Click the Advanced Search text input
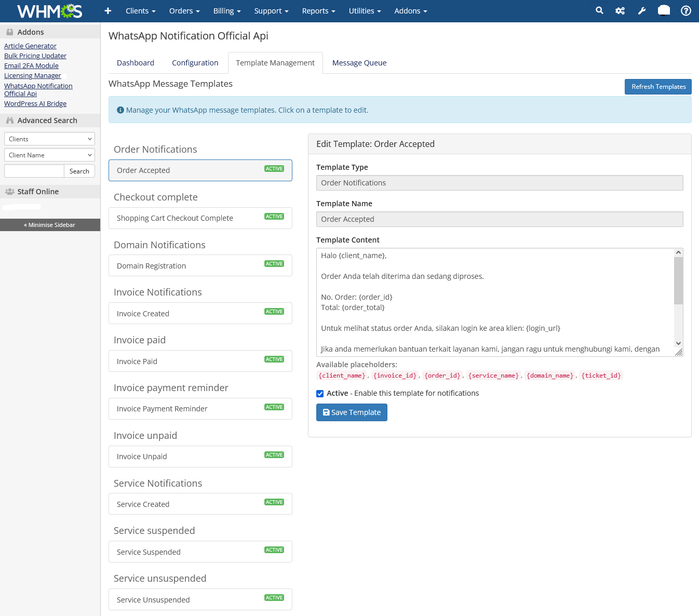Image resolution: width=699 pixels, height=616 pixels. click(34, 171)
